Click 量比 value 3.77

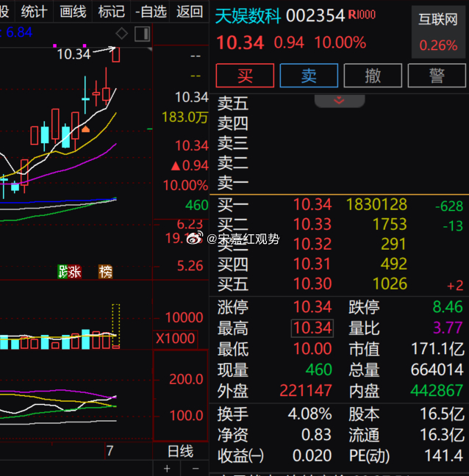(x=448, y=328)
